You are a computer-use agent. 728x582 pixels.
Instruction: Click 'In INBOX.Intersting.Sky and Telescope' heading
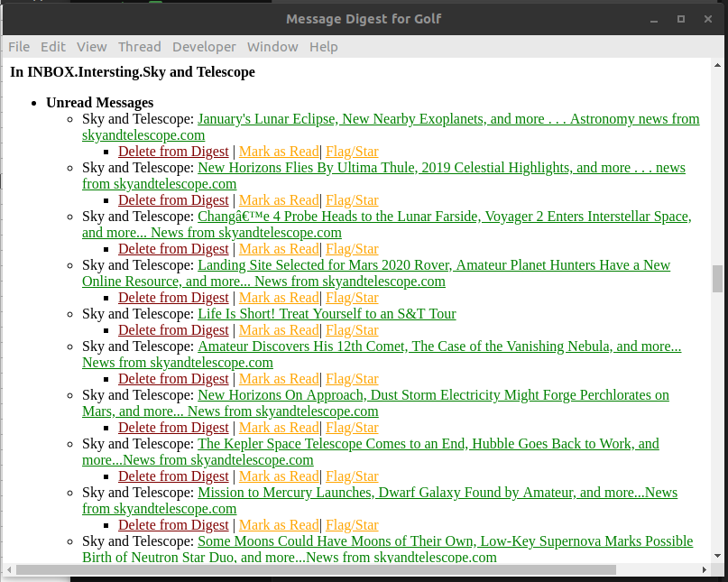coord(133,72)
